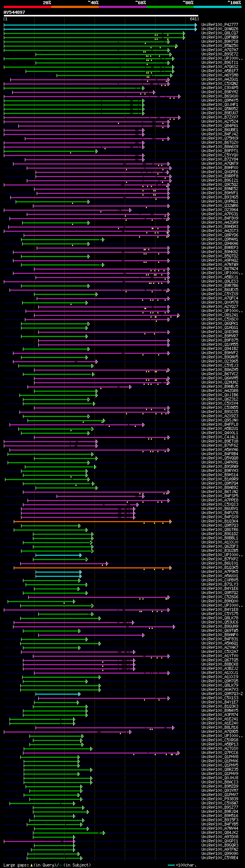245x868 pixels.
Task: Select hit label UniRef100_B9FPT1
Action: [220, 151]
